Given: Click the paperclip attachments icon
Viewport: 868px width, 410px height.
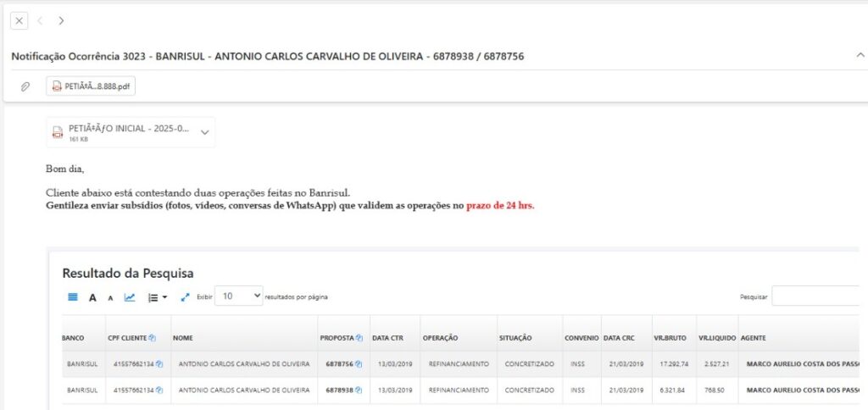Looking at the screenshot, I should (x=25, y=86).
